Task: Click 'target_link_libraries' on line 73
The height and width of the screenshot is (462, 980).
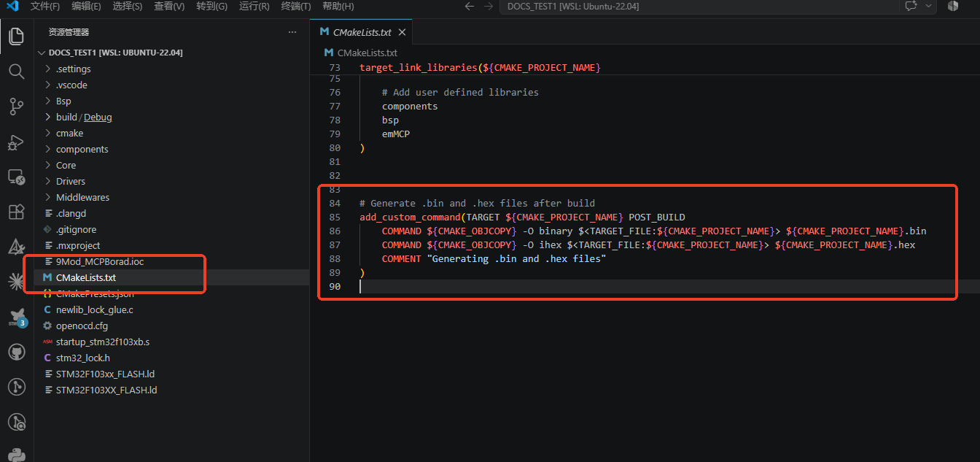Action: pyautogui.click(x=419, y=68)
